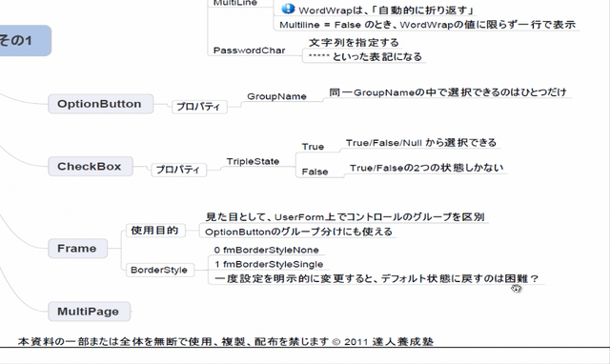The height and width of the screenshot is (364, 610).
Task: Click the 0 fmBorderStyleNone entry
Action: pyautogui.click(x=266, y=250)
